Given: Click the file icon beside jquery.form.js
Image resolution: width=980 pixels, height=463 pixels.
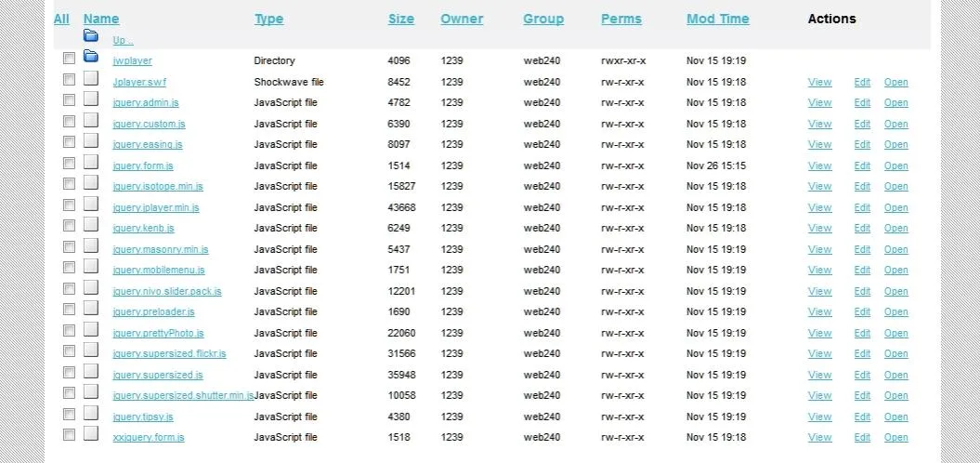Looking at the screenshot, I should (x=91, y=162).
